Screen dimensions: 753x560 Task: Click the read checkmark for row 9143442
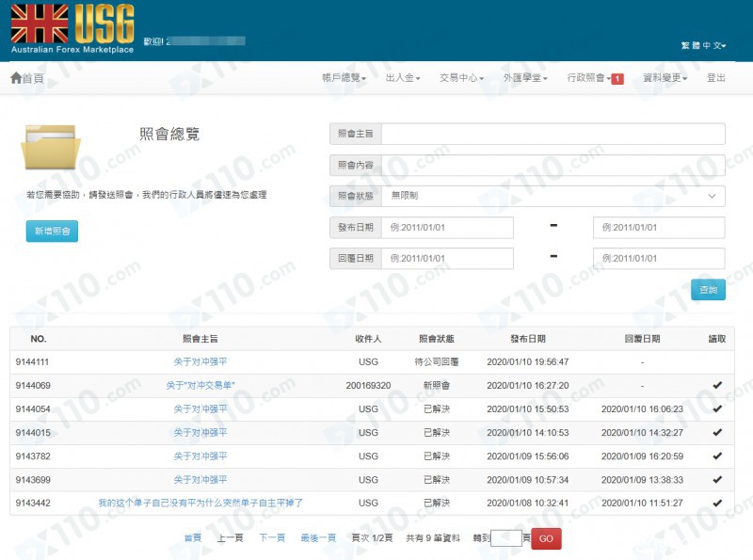(x=717, y=503)
